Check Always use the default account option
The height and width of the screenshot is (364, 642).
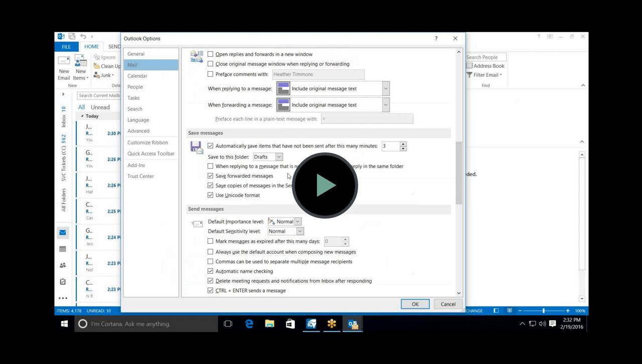(x=211, y=252)
